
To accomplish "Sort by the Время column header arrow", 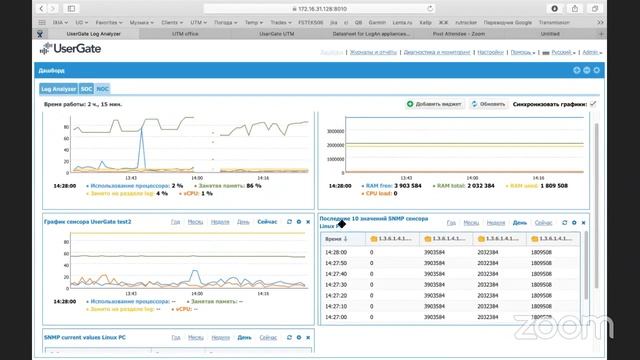I will click(x=346, y=239).
